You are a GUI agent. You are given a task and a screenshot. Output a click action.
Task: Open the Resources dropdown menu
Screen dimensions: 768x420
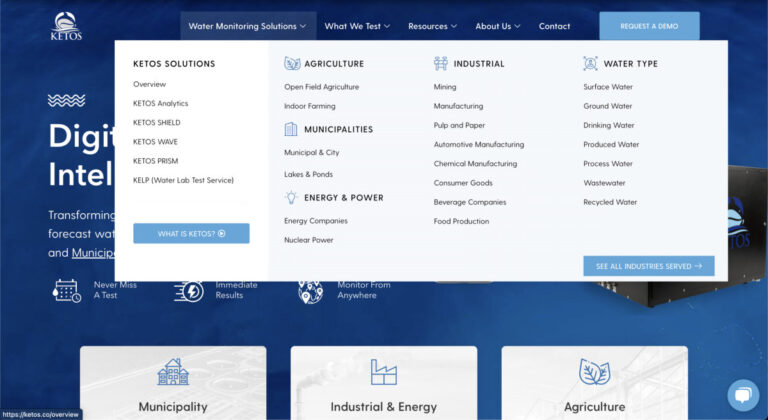tap(432, 26)
